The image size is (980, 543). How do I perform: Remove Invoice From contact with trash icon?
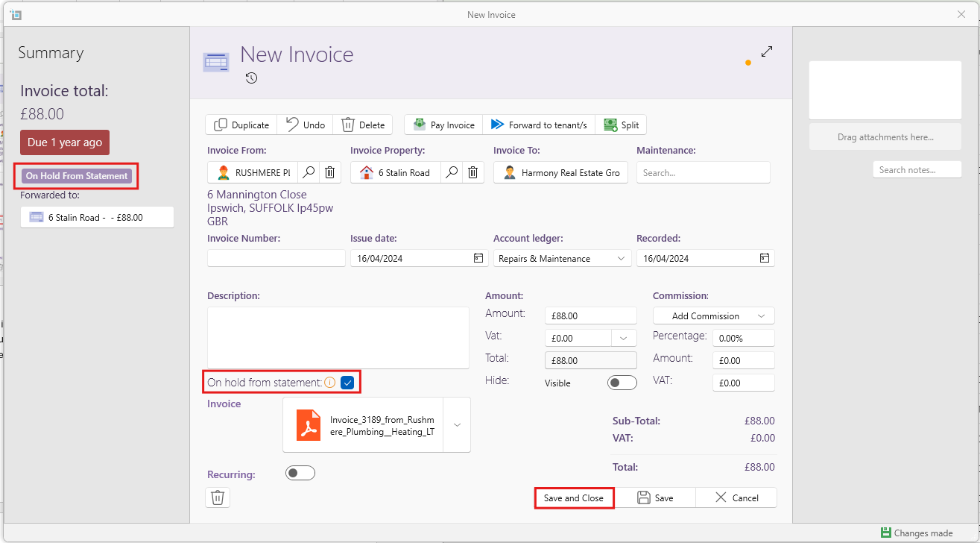(x=329, y=172)
